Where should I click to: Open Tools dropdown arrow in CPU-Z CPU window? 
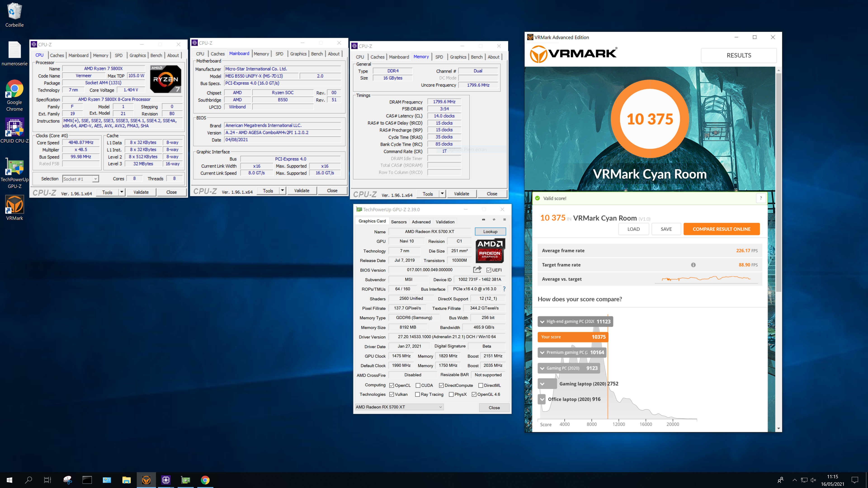coord(122,192)
